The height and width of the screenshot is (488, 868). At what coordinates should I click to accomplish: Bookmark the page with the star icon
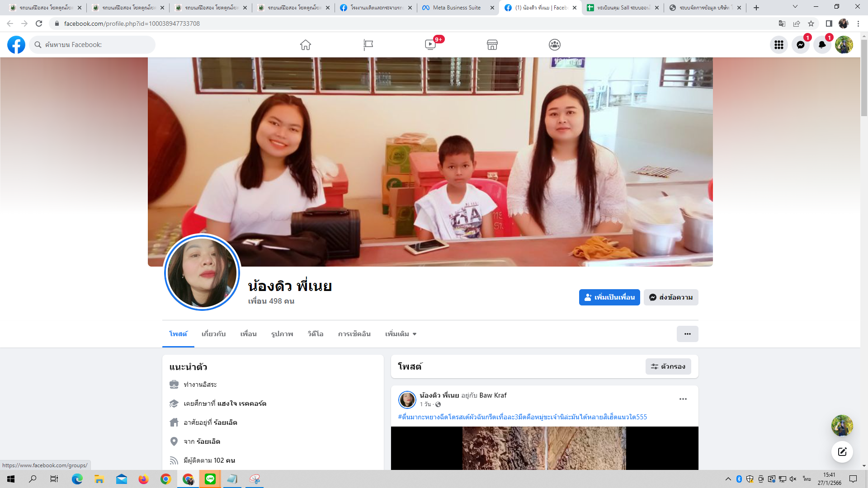tap(811, 23)
